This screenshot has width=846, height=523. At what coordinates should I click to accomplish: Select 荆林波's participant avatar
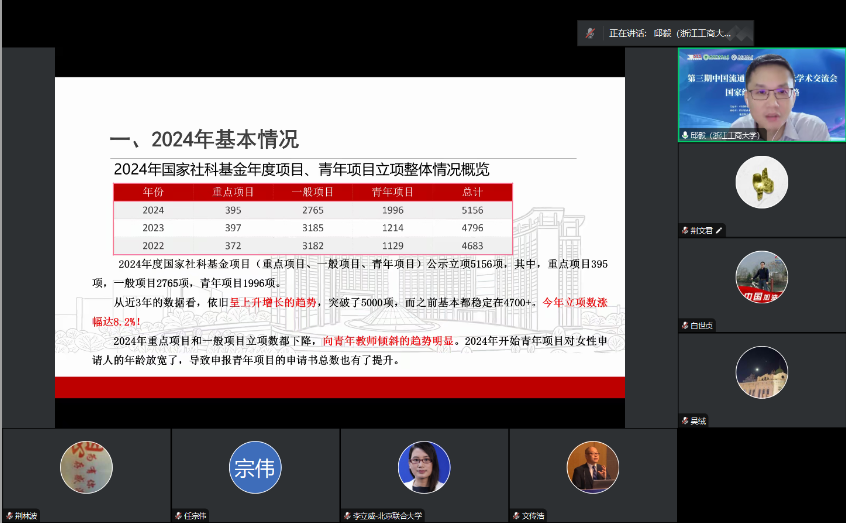(86, 467)
